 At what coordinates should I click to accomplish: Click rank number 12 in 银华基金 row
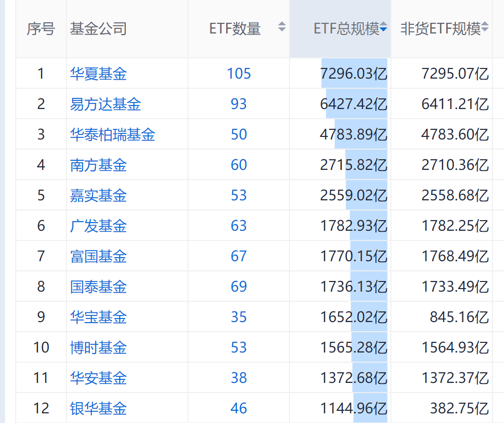tap(41, 408)
